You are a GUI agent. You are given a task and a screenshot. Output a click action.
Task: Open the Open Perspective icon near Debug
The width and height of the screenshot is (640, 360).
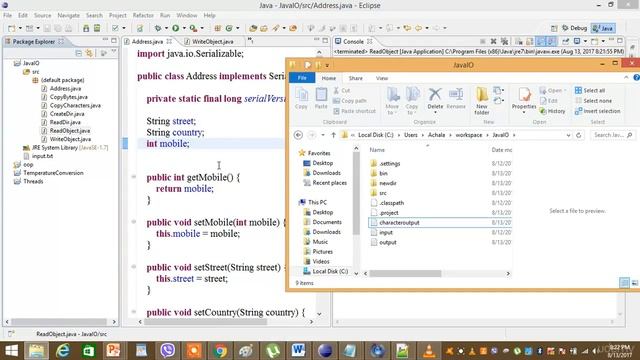point(554,28)
